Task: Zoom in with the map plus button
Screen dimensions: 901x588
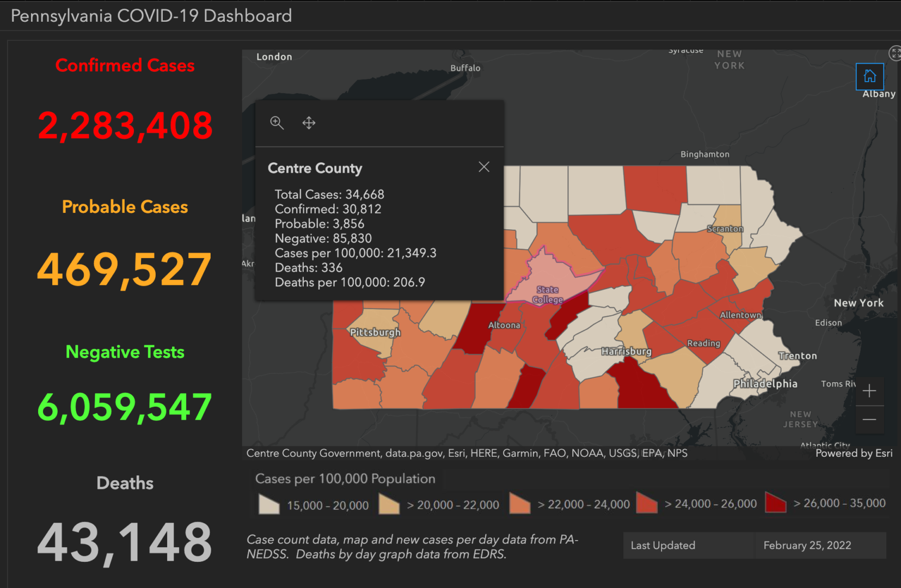Action: (869, 391)
